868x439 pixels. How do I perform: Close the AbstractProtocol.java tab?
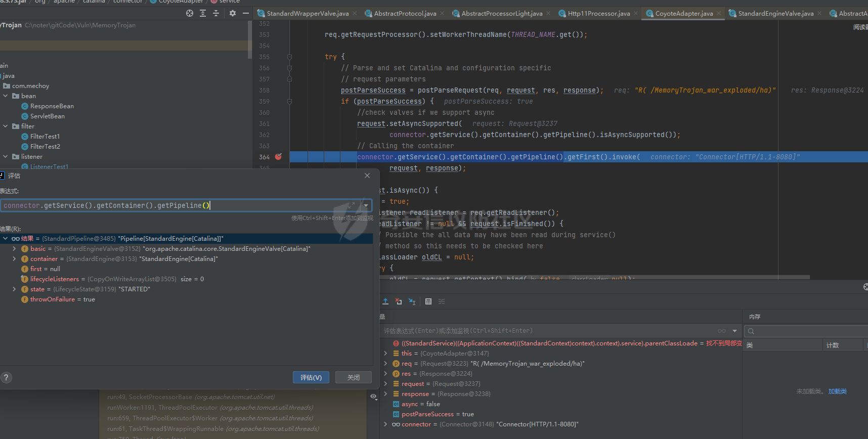(x=442, y=13)
